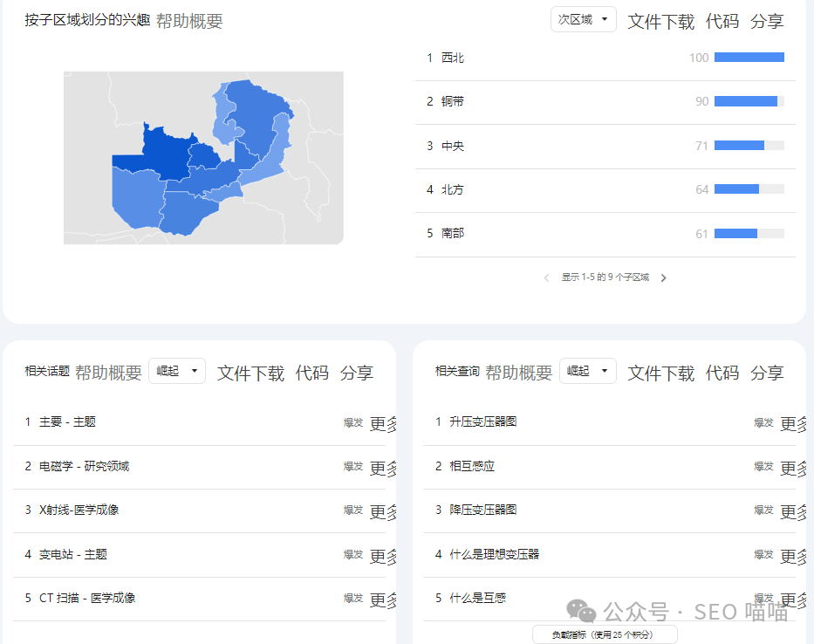Click 分享 in the subregion panel

tap(767, 22)
